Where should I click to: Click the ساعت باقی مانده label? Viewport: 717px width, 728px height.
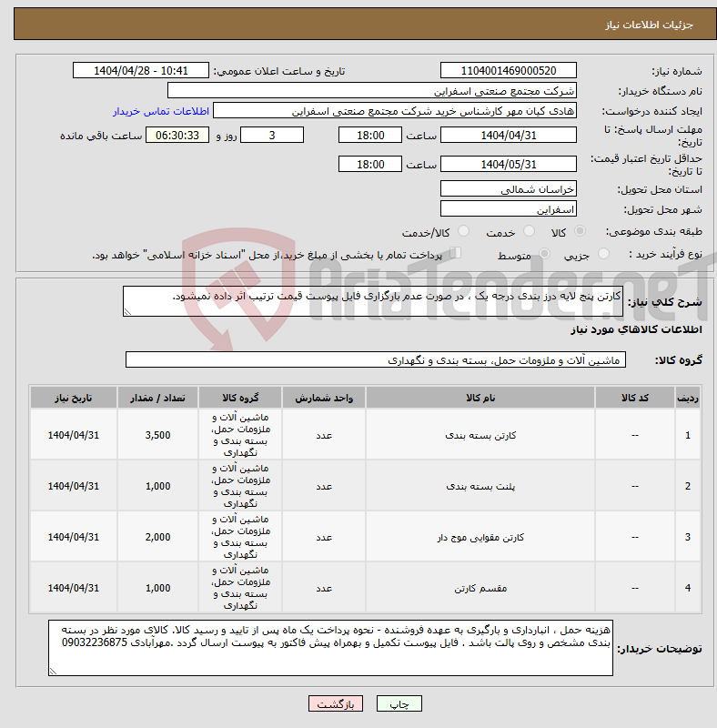pyautogui.click(x=101, y=136)
